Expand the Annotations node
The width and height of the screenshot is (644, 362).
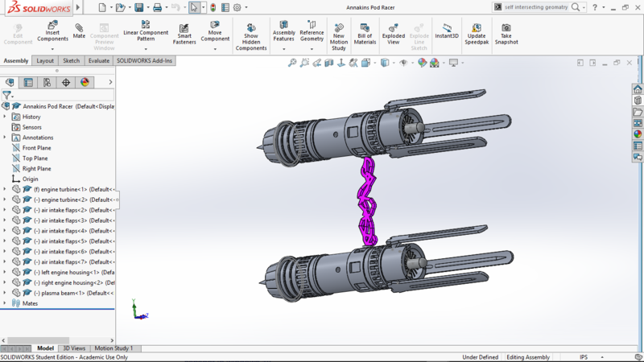tap(5, 137)
